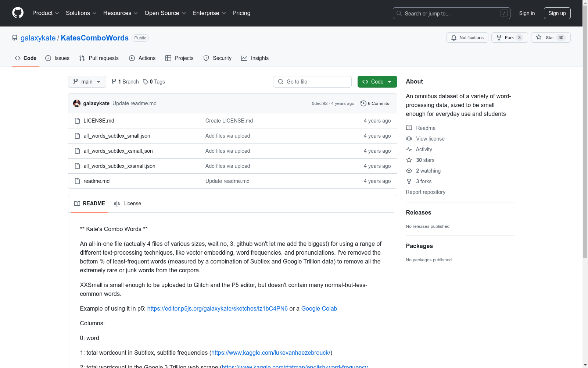
Task: Select the Code tab
Action: pos(26,58)
